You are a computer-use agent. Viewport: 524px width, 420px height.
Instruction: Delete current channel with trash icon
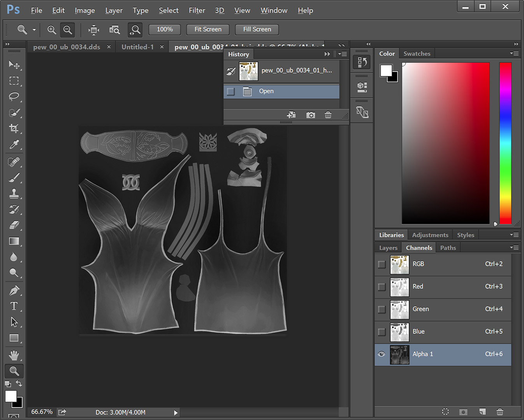coord(500,411)
